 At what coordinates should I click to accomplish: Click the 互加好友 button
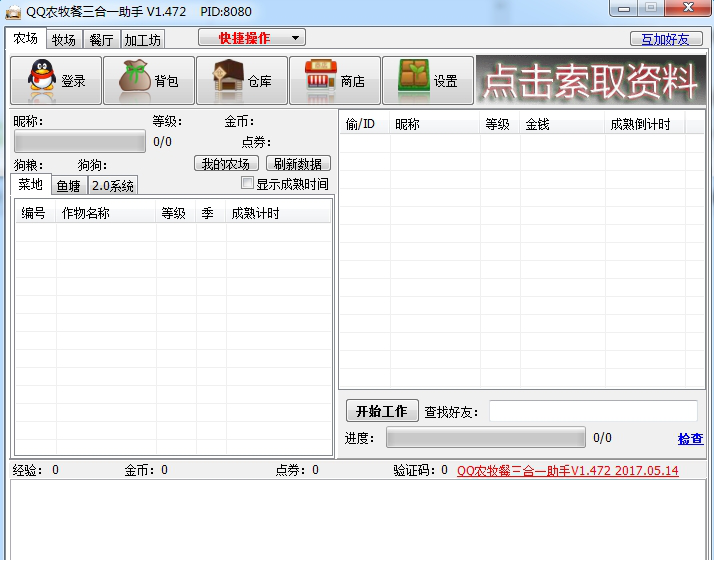(666, 39)
